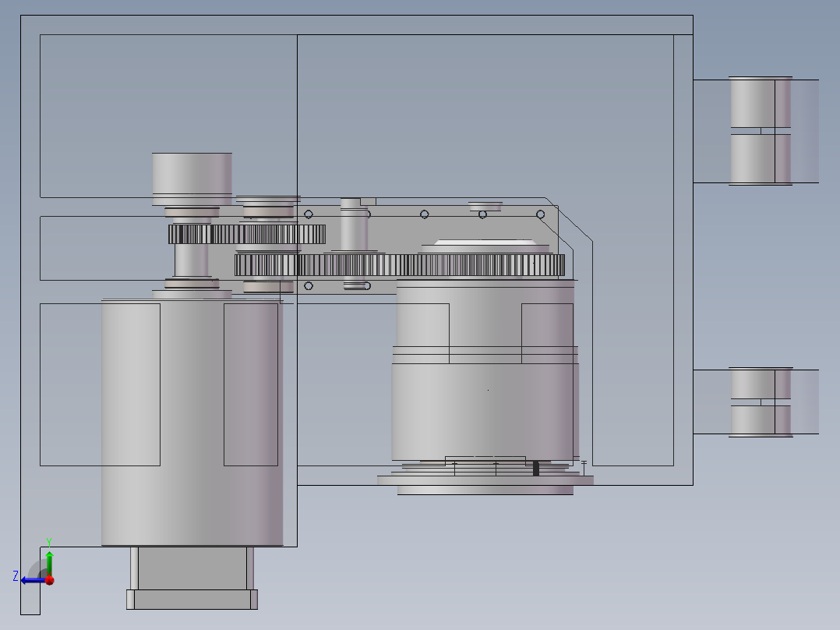Pick the Y label of the coordinate triad
Viewport: 840px width, 630px height.
49,542
